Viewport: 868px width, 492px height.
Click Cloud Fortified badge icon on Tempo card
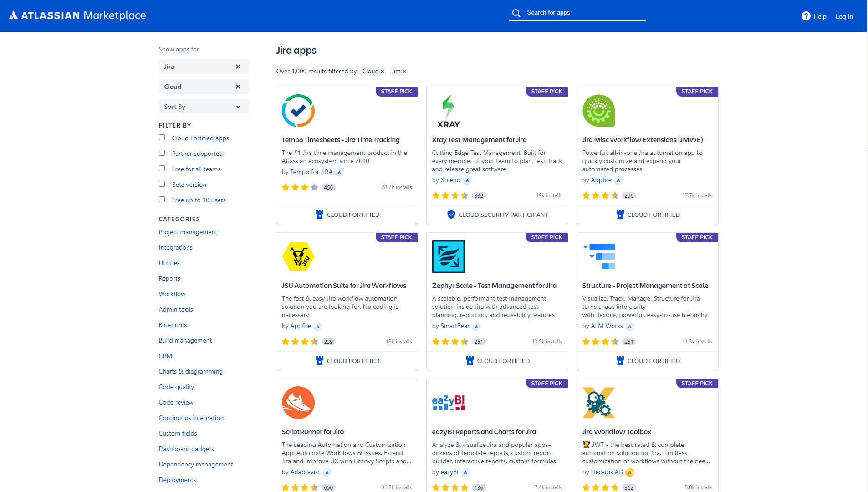pyautogui.click(x=320, y=215)
